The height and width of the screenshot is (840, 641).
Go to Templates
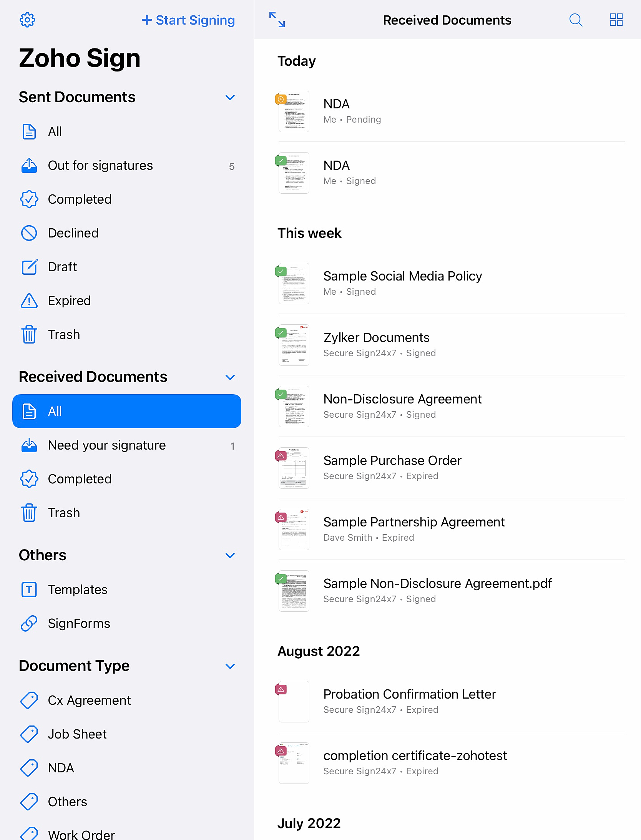point(127,590)
